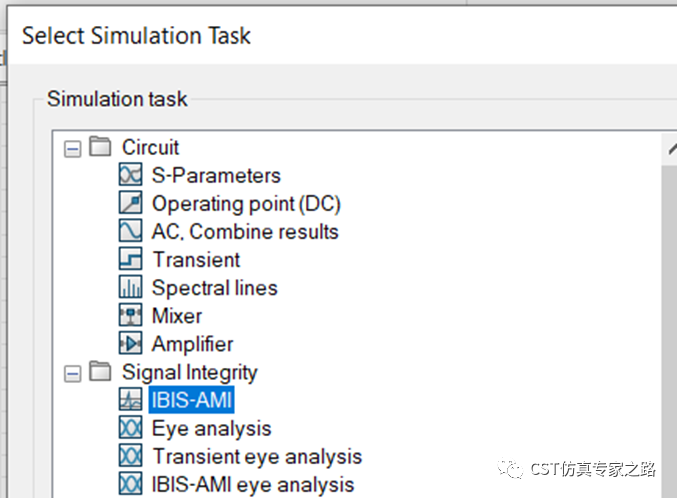The width and height of the screenshot is (677, 498).
Task: Collapse the Circuit folder node
Action: tap(73, 149)
